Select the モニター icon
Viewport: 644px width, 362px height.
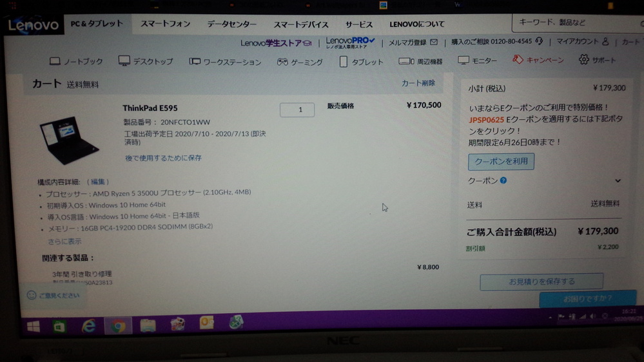pos(463,61)
